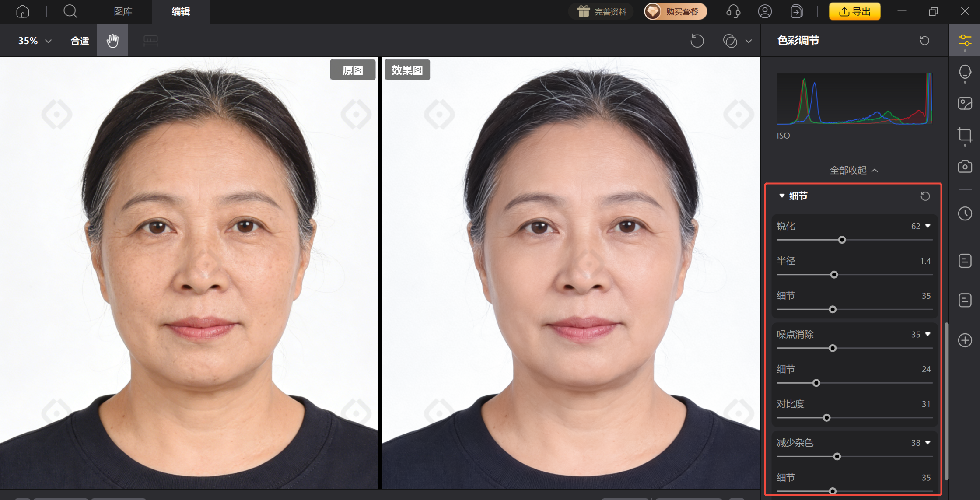
Task: Toggle the compare view mode icon
Action: [x=730, y=41]
